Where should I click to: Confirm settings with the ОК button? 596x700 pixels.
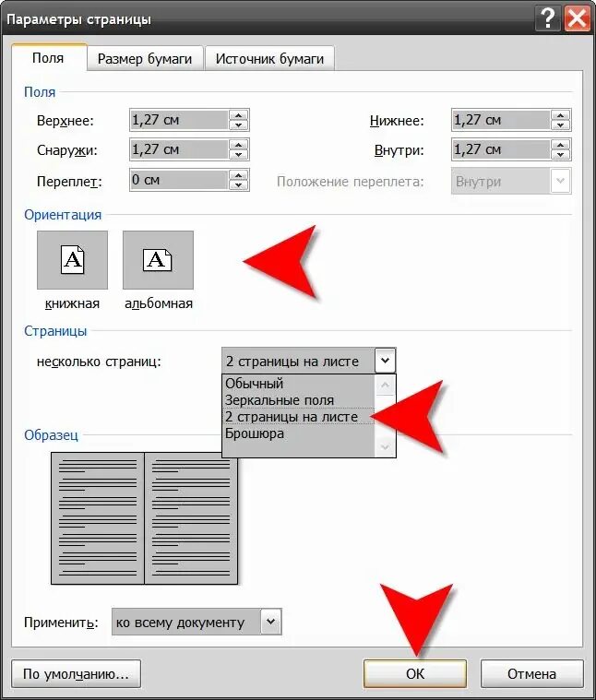coord(415,673)
